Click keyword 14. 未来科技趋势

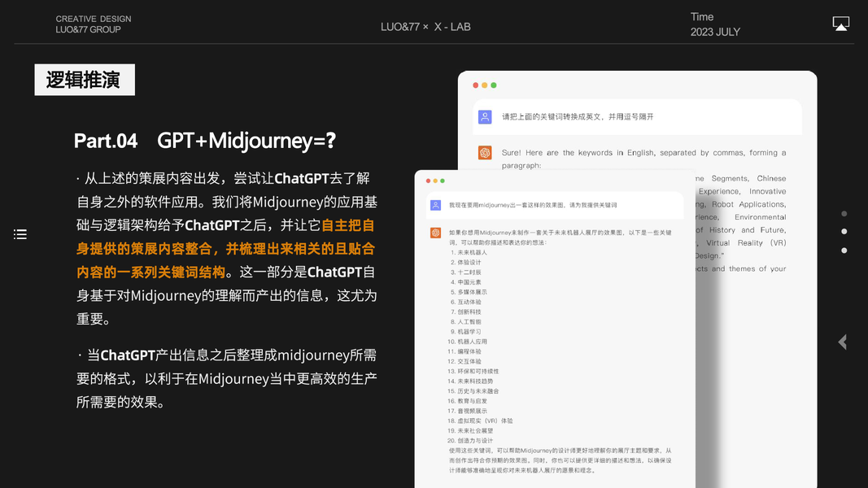pos(470,381)
